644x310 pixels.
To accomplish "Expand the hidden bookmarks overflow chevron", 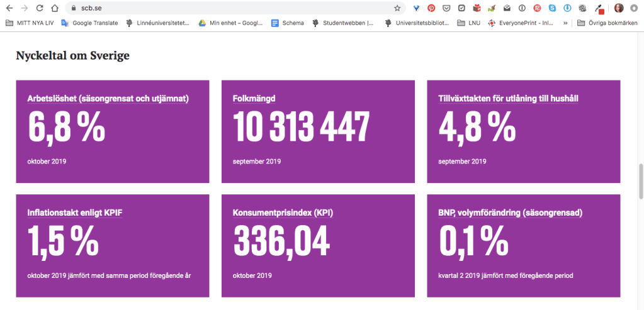I will (565, 23).
